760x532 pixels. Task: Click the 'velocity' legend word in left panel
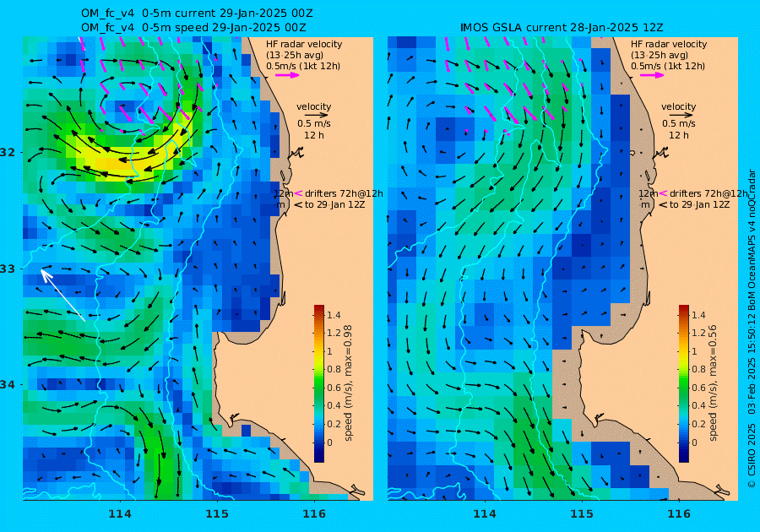click(x=313, y=106)
